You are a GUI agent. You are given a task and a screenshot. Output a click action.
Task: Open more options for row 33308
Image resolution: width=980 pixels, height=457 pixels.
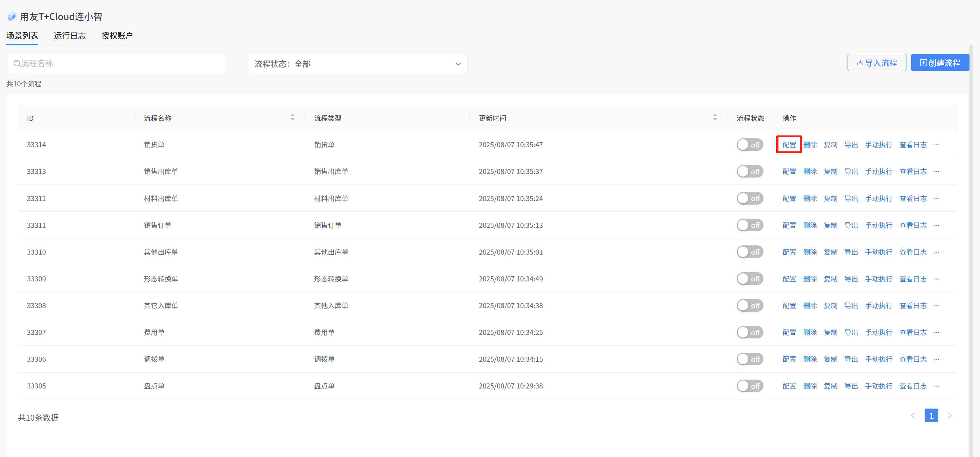[x=937, y=305]
